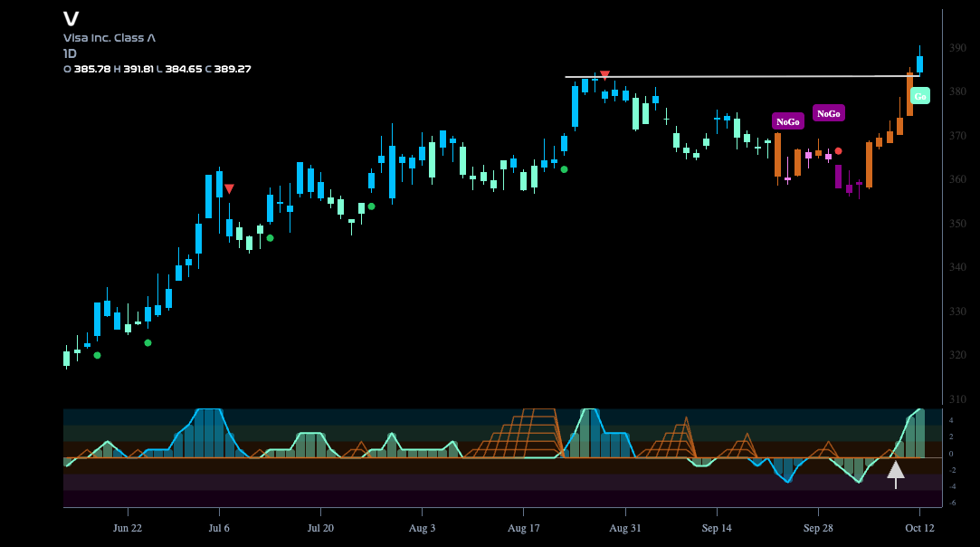Click the red triangle marker near Jul 6
The width and height of the screenshot is (980, 547).
point(229,188)
